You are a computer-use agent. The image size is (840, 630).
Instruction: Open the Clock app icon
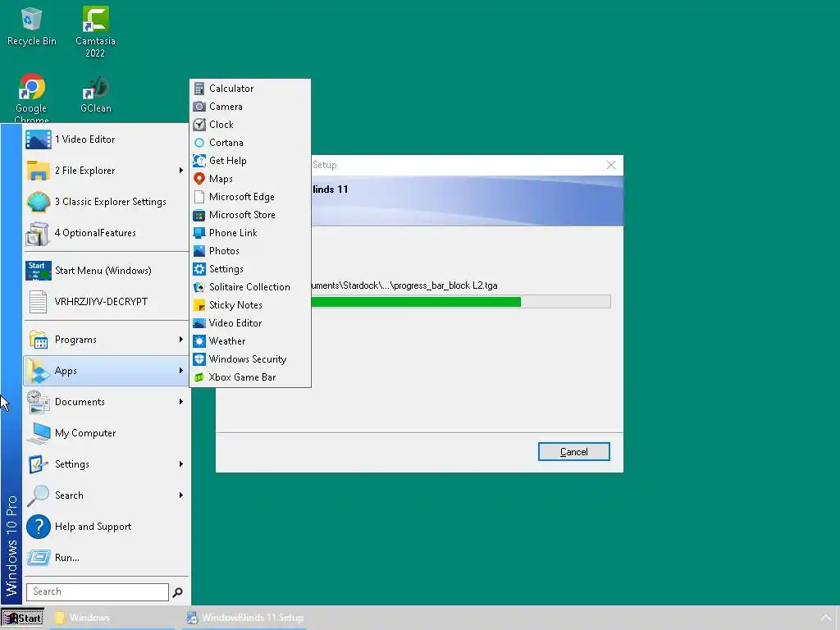tap(199, 125)
